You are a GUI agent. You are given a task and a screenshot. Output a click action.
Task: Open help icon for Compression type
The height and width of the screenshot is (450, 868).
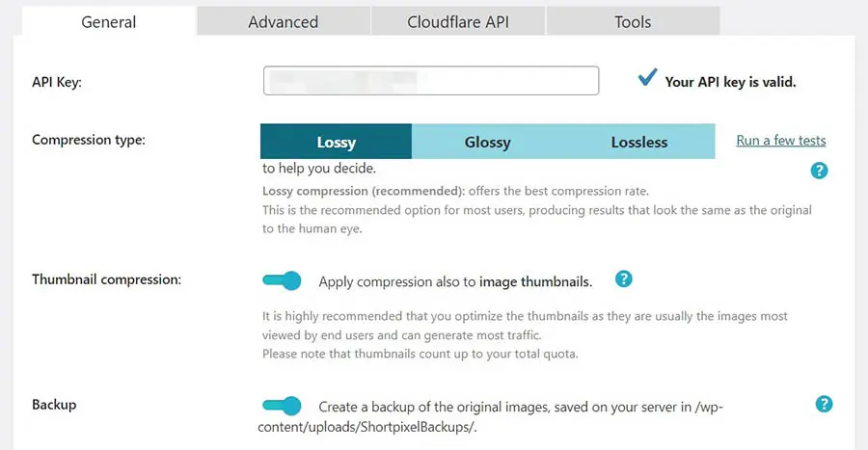pos(819,171)
